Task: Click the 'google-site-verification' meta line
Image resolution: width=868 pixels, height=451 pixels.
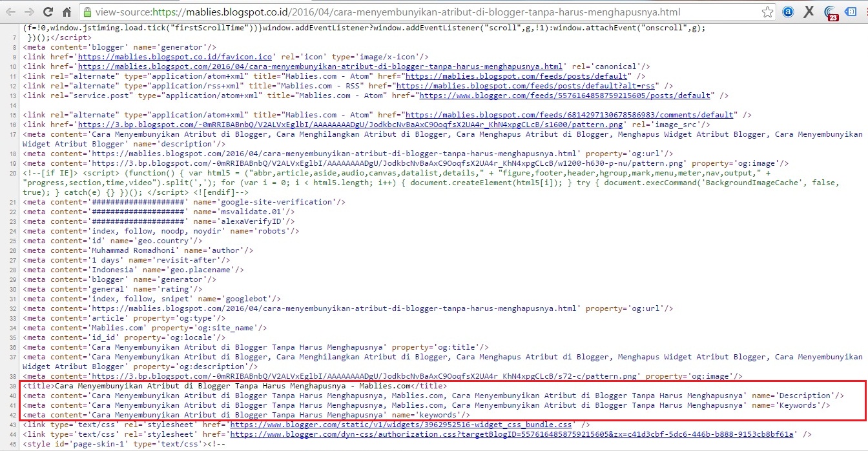Action: click(184, 202)
